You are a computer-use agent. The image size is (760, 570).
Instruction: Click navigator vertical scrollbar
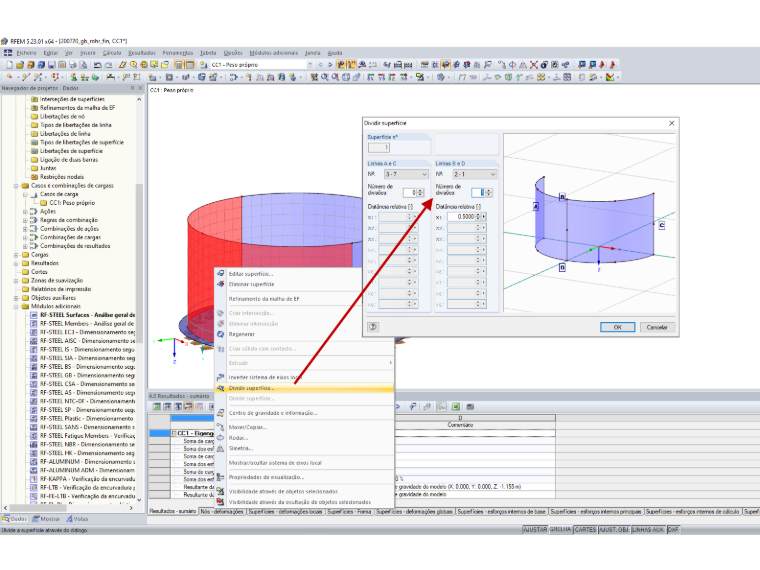click(139, 262)
